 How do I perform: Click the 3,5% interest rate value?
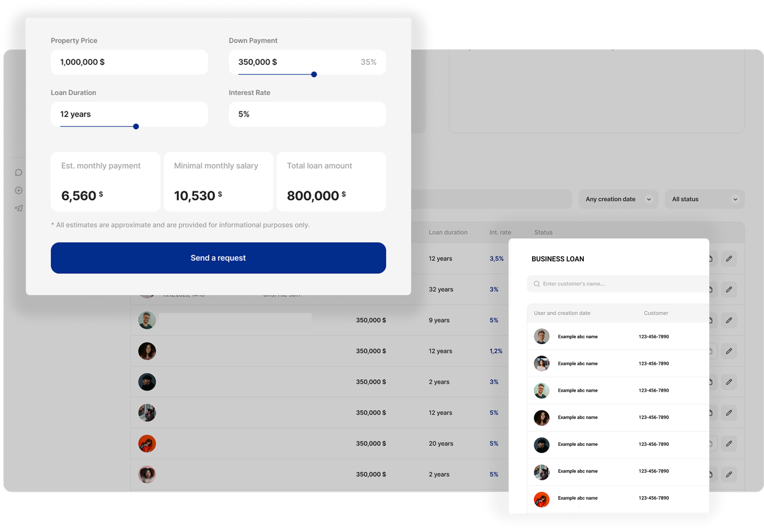coord(496,259)
